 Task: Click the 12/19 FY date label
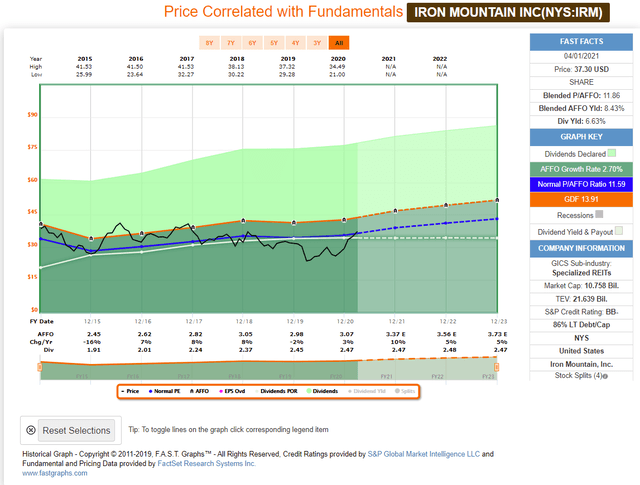point(295,321)
